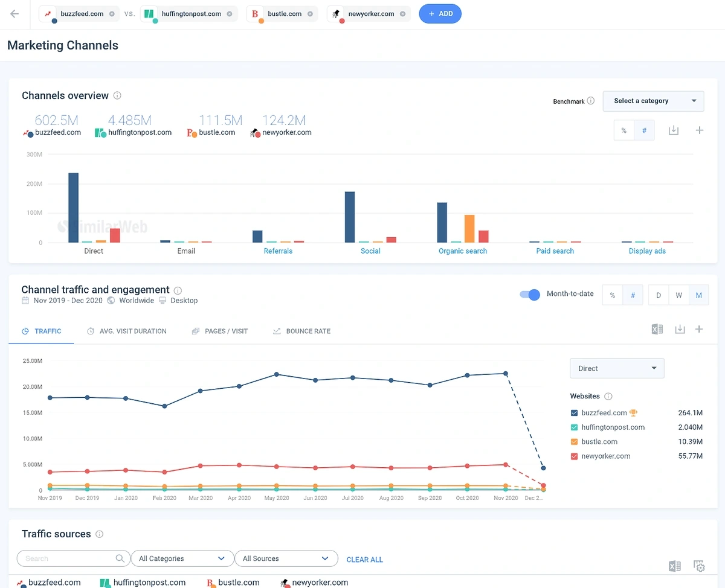Image resolution: width=725 pixels, height=588 pixels.
Task: Switch traffic chart to number view
Action: point(633,295)
